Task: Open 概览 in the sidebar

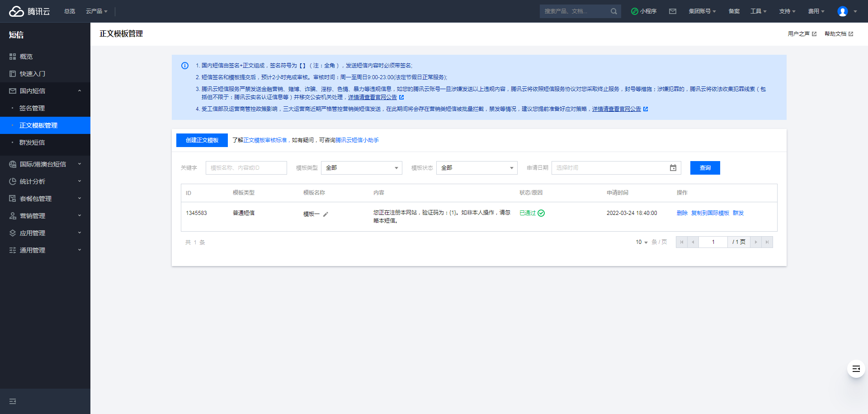Action: click(45, 57)
